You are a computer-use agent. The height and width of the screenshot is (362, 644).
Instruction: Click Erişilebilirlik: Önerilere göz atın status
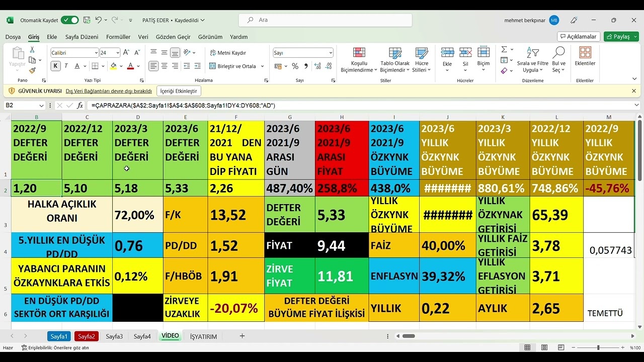[x=55, y=347]
